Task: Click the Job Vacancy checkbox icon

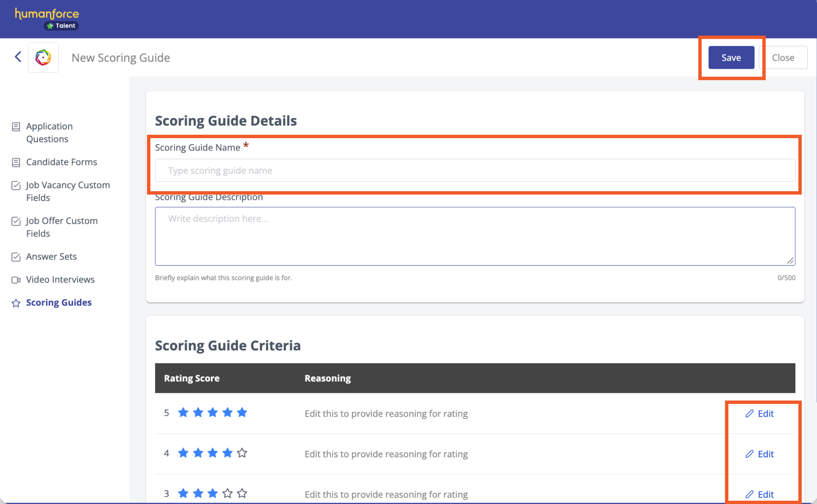Action: click(16, 185)
